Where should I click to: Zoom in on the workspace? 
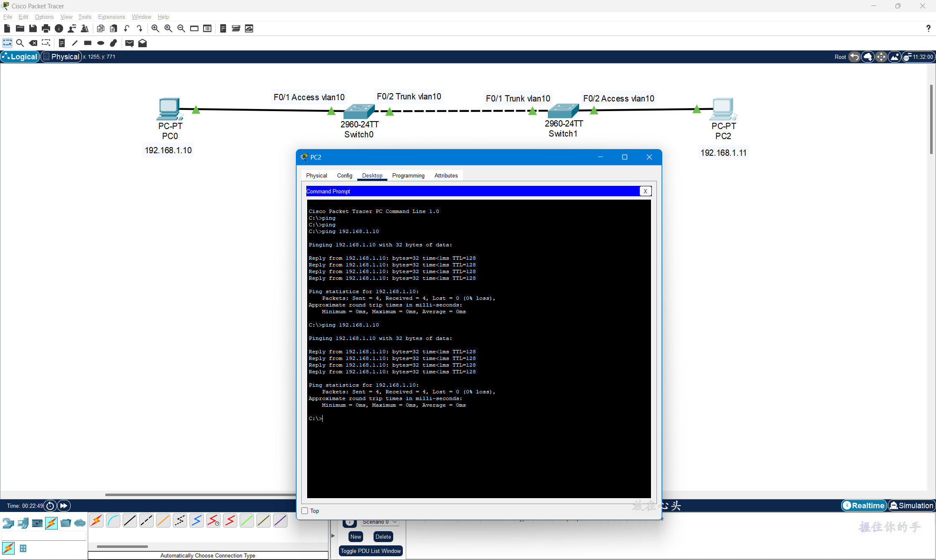(155, 28)
